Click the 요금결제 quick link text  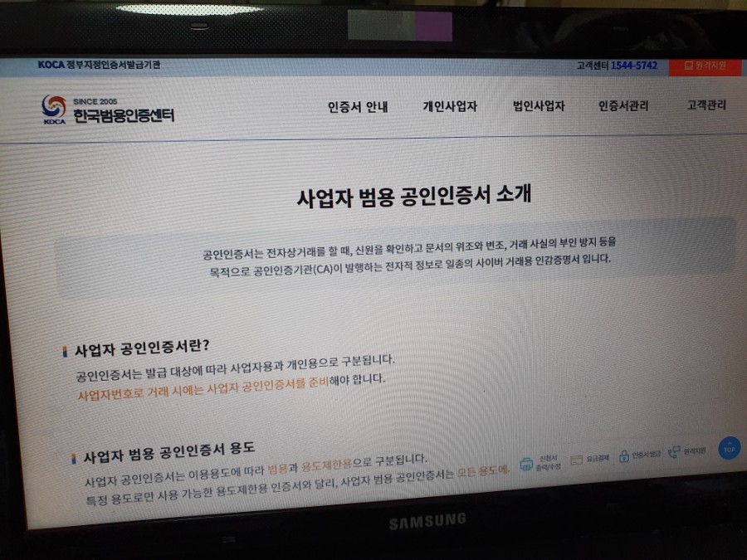click(x=598, y=458)
